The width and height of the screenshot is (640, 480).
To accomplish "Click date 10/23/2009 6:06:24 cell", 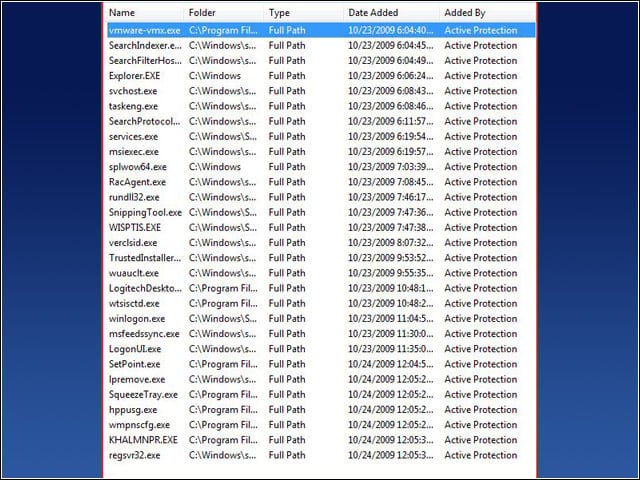I will [391, 76].
